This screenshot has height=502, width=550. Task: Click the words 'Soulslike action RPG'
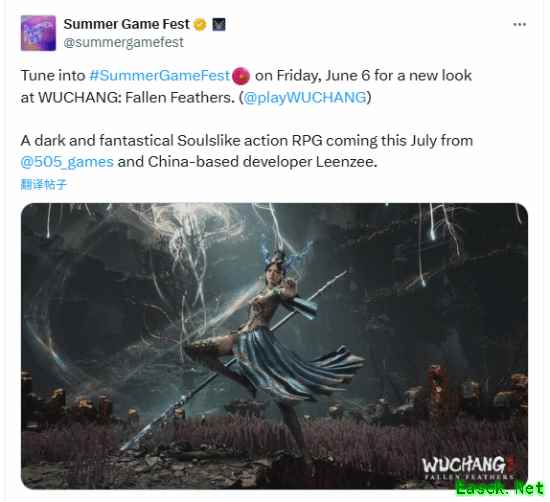[249, 141]
